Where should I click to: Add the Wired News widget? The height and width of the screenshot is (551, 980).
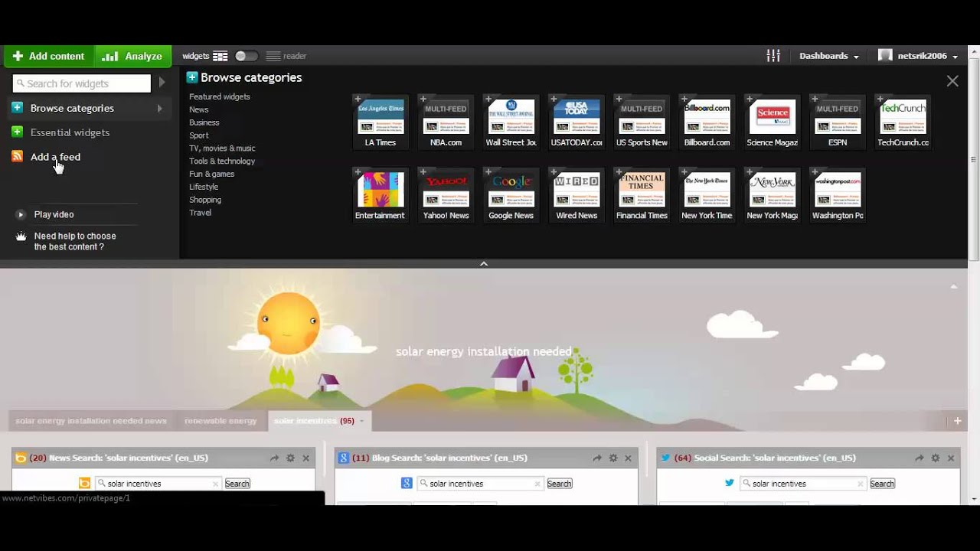577,195
